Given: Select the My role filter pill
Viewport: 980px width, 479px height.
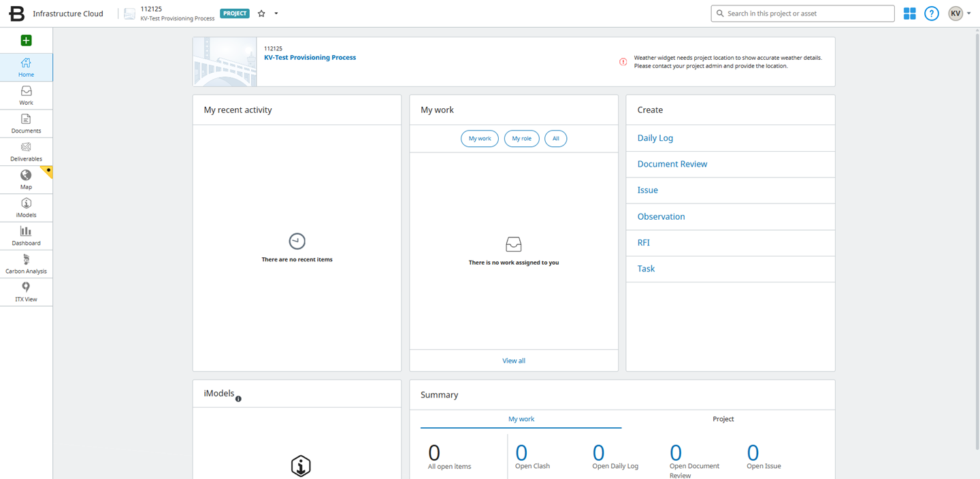Looking at the screenshot, I should click(x=521, y=139).
